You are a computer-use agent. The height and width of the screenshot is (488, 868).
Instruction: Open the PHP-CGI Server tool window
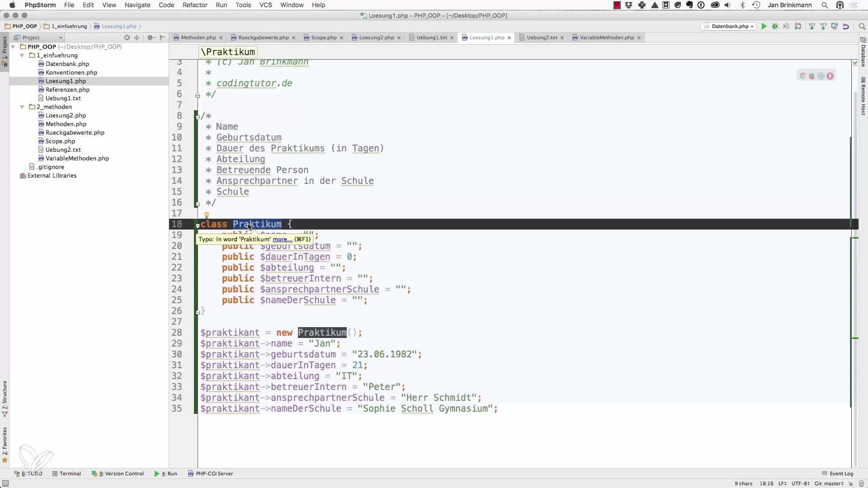(211, 474)
